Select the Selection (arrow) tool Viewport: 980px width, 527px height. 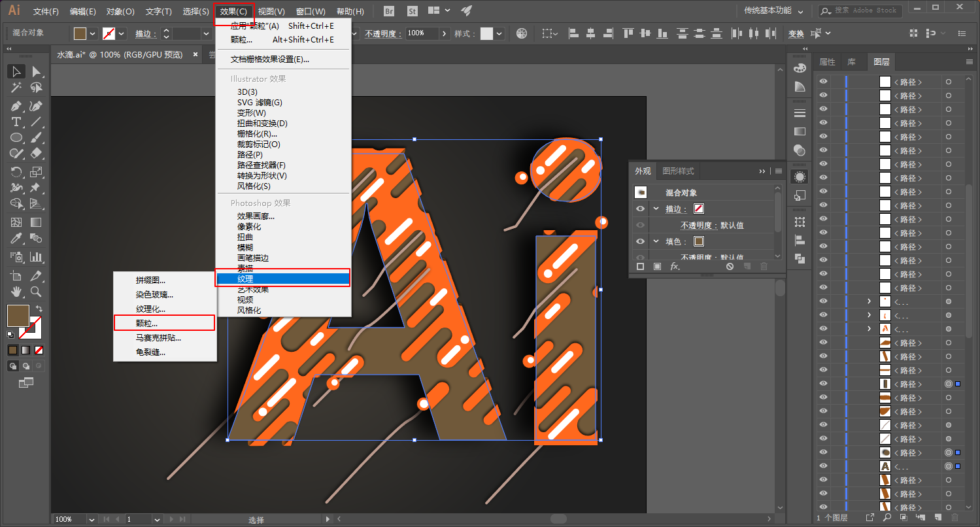coord(17,71)
